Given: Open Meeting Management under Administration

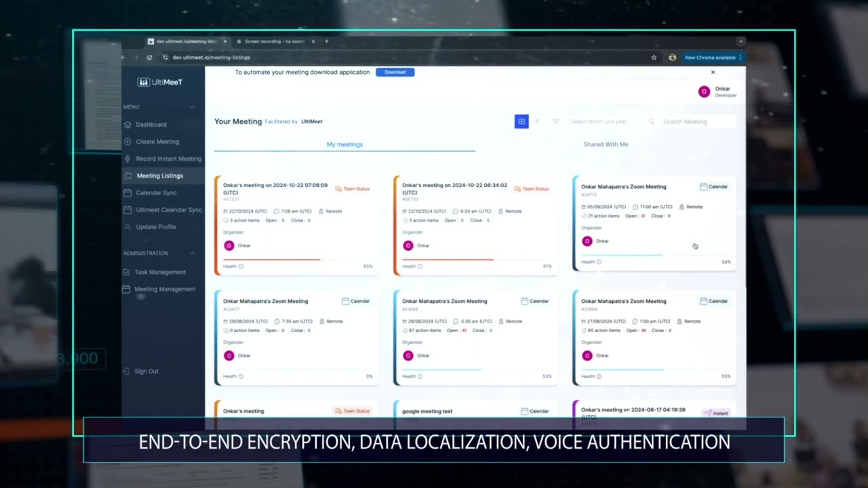Looking at the screenshot, I should (165, 289).
